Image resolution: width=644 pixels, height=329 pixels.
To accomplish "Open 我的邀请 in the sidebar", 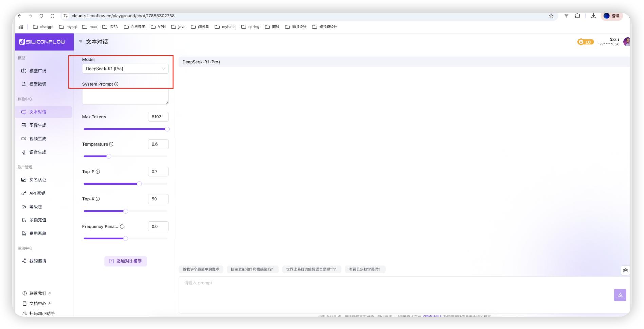I will coord(43,261).
